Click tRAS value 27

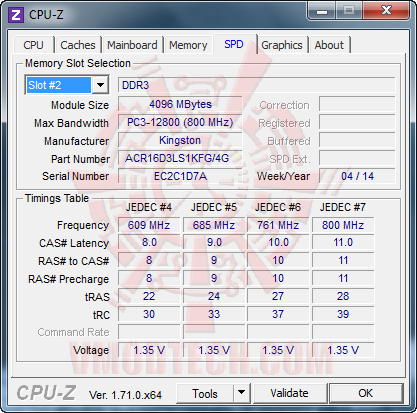coord(278,296)
